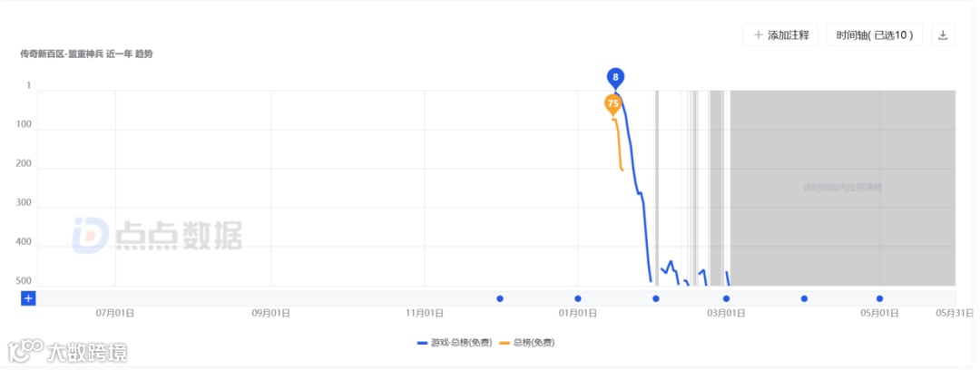Click the 大数跨境 logo at bottom left
Image resolution: width=980 pixels, height=370 pixels.
pyautogui.click(x=67, y=351)
